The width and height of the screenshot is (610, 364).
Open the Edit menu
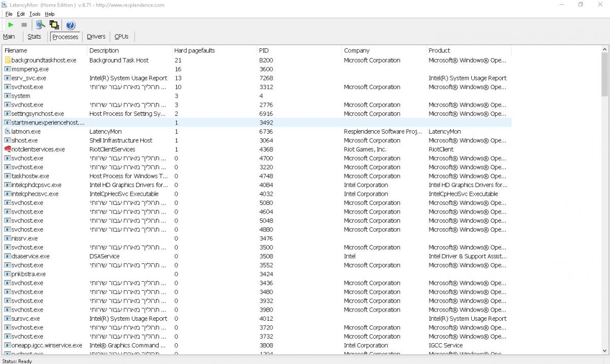(x=21, y=14)
